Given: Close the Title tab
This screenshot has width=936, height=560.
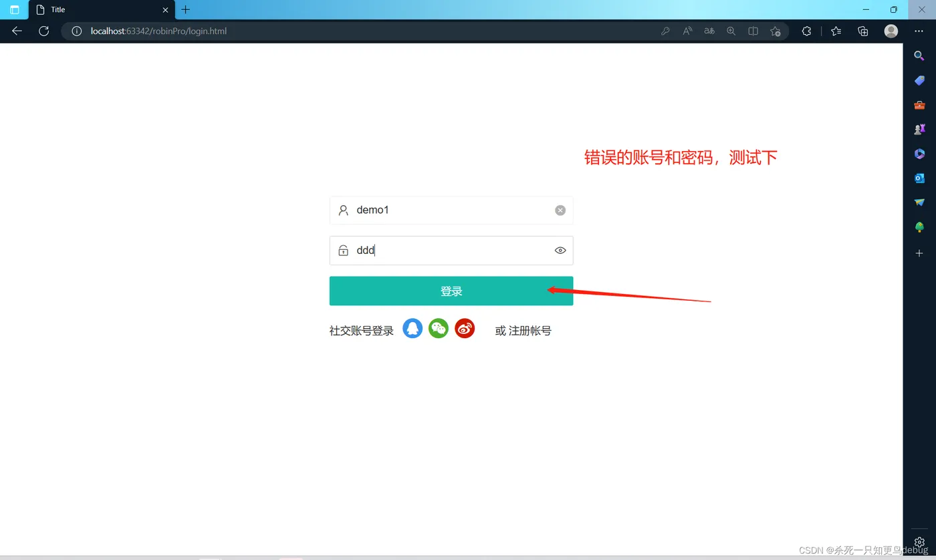Looking at the screenshot, I should (x=166, y=10).
